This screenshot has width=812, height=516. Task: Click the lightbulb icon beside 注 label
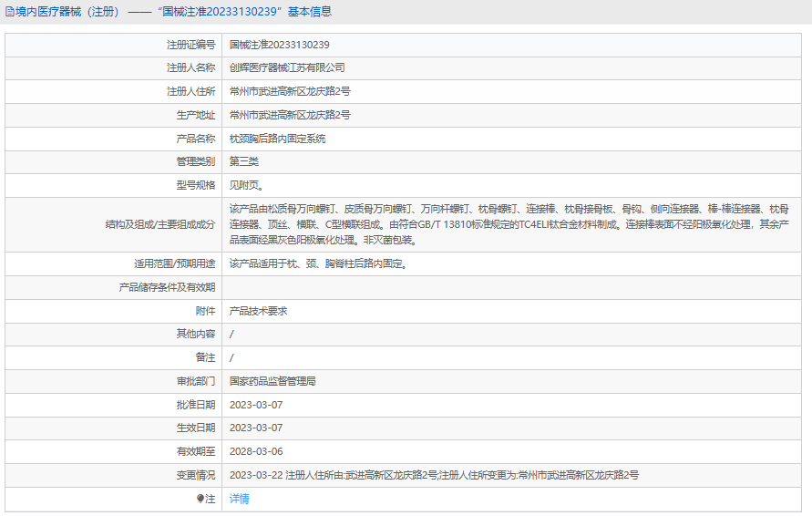200,499
